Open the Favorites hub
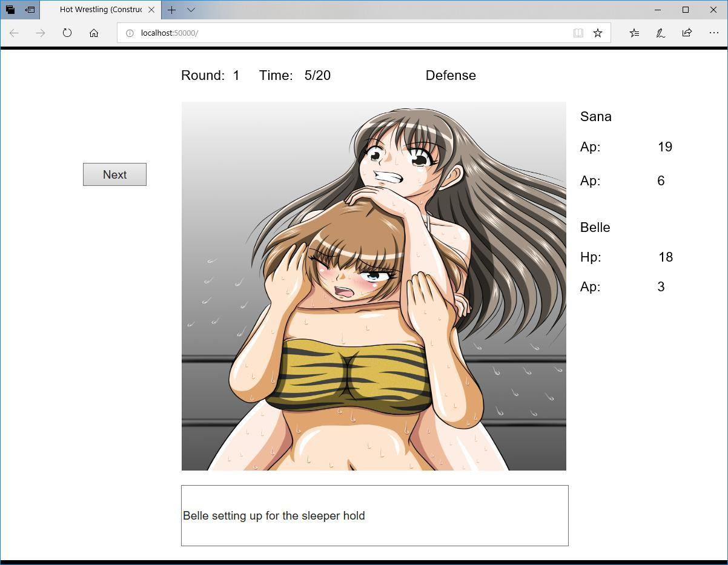The height and width of the screenshot is (565, 728). 634,33
